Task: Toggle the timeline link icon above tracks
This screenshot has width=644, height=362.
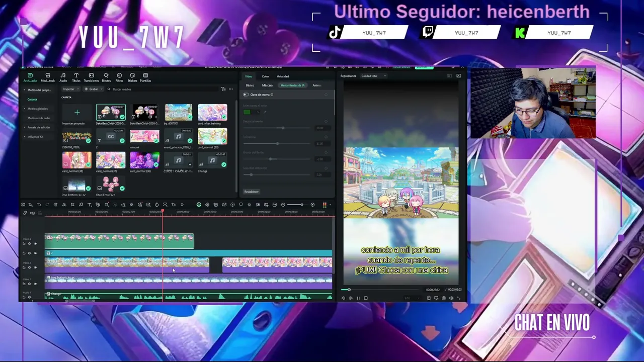Action: coord(25,213)
